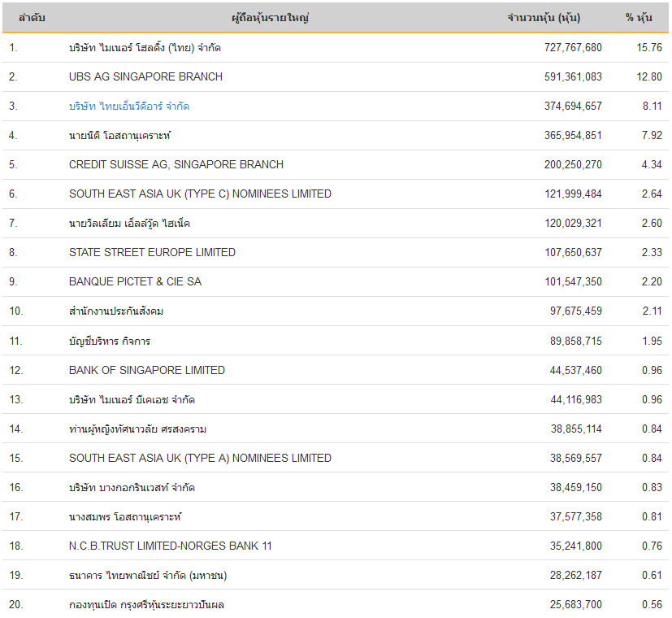Click share count 37,577,358
Image resolution: width=672 pixels, height=618 pixels.
[576, 517]
